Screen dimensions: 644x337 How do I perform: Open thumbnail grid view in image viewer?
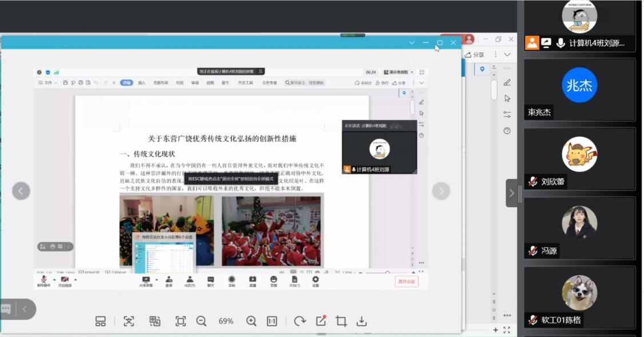click(101, 322)
